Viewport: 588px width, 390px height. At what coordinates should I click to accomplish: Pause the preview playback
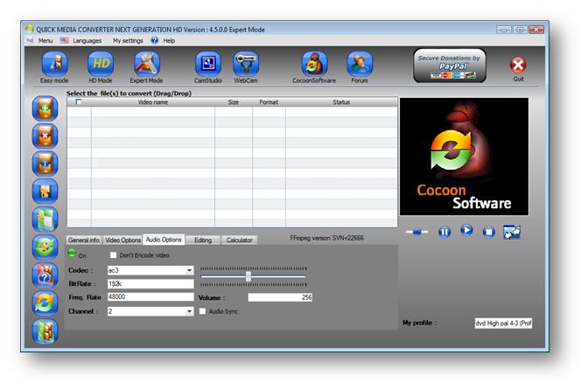click(x=444, y=233)
